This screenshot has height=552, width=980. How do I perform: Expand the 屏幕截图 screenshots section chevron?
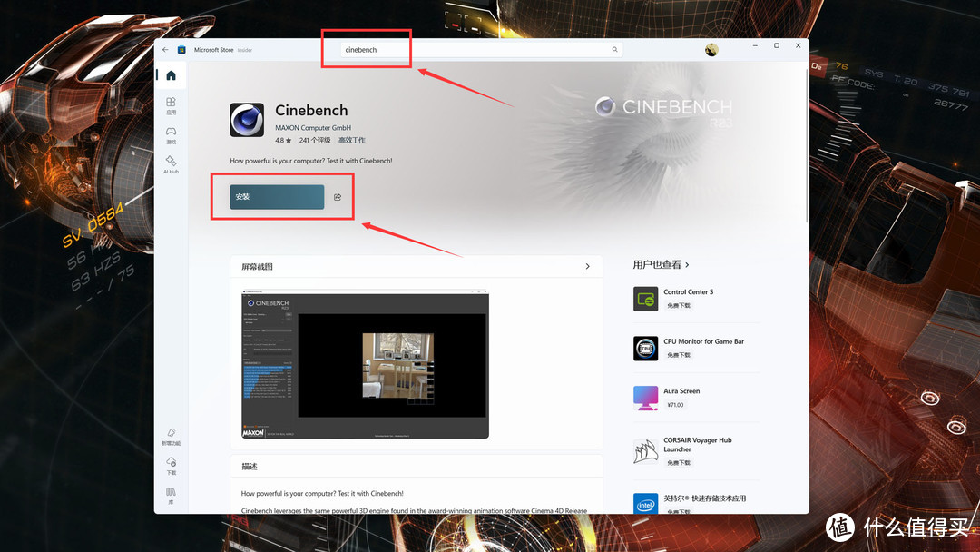click(587, 266)
